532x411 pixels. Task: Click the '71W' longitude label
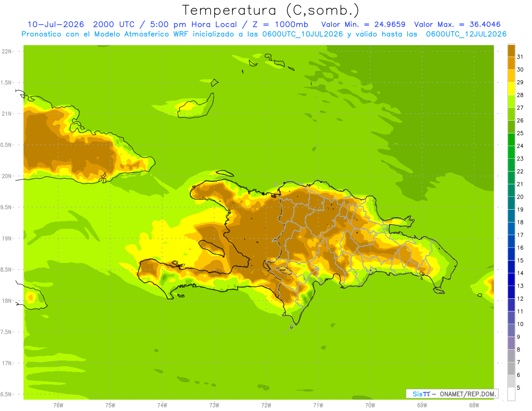click(x=318, y=405)
